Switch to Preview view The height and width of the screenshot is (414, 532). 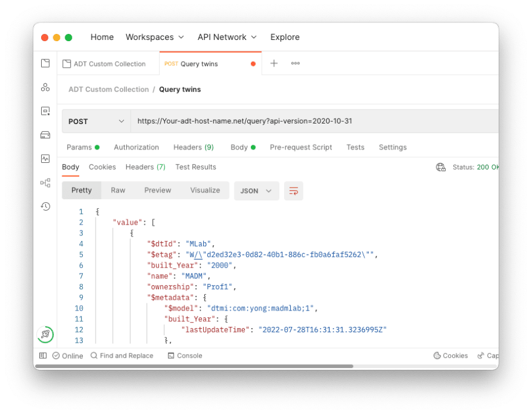click(x=158, y=190)
